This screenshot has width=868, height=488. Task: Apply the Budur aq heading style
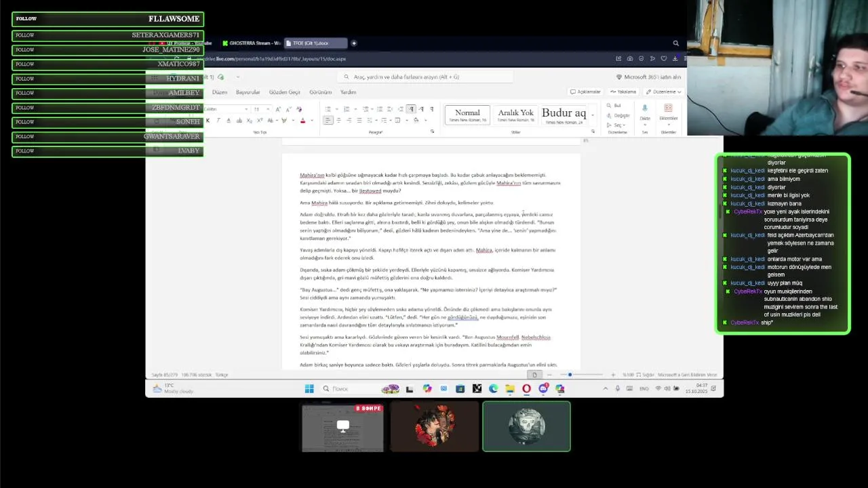(x=564, y=115)
